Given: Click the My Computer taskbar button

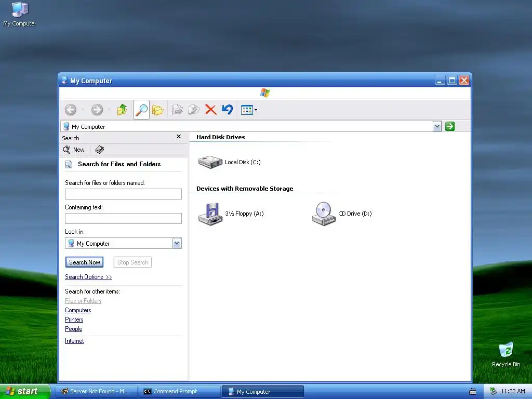Looking at the screenshot, I should (x=263, y=392).
